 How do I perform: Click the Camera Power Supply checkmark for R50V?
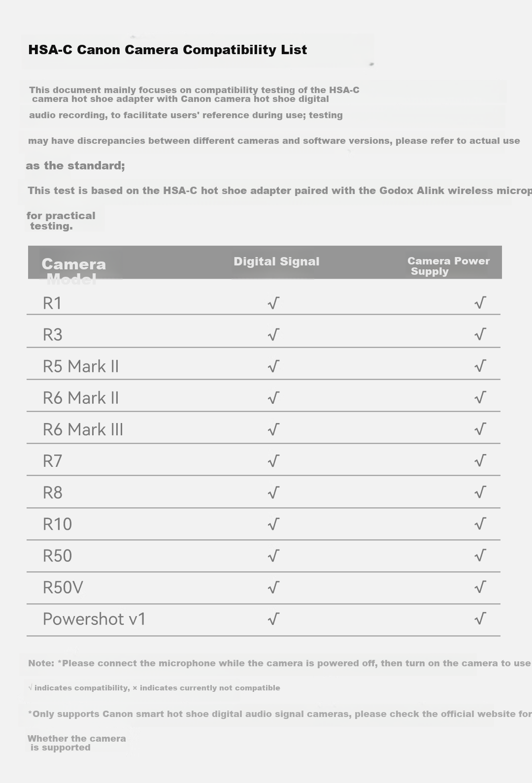[x=480, y=587]
